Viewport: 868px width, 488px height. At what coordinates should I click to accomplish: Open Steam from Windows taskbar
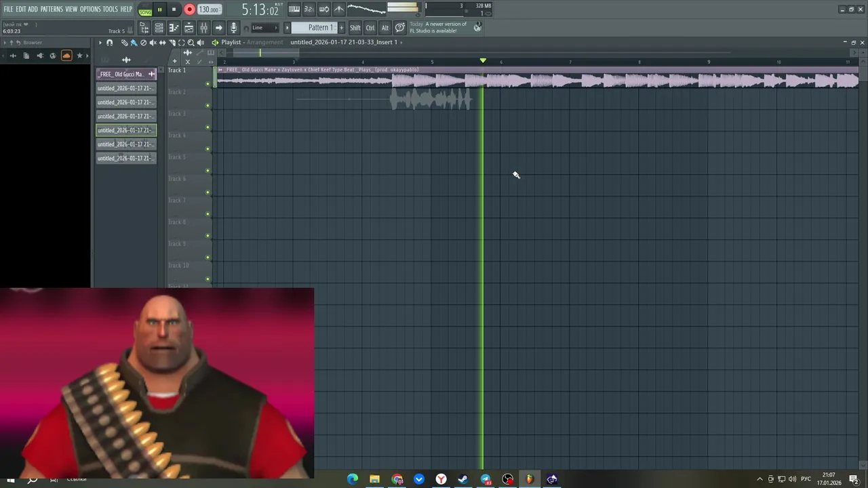point(463,479)
